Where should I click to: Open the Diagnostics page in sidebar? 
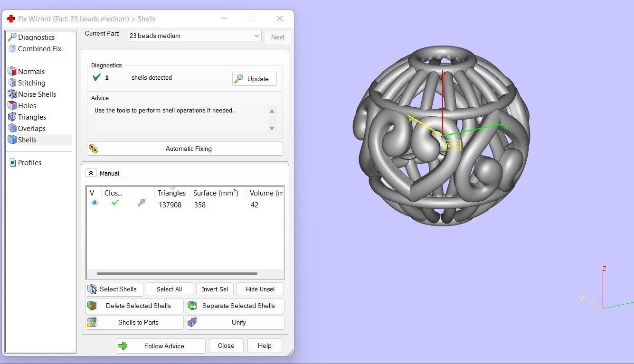tap(37, 37)
